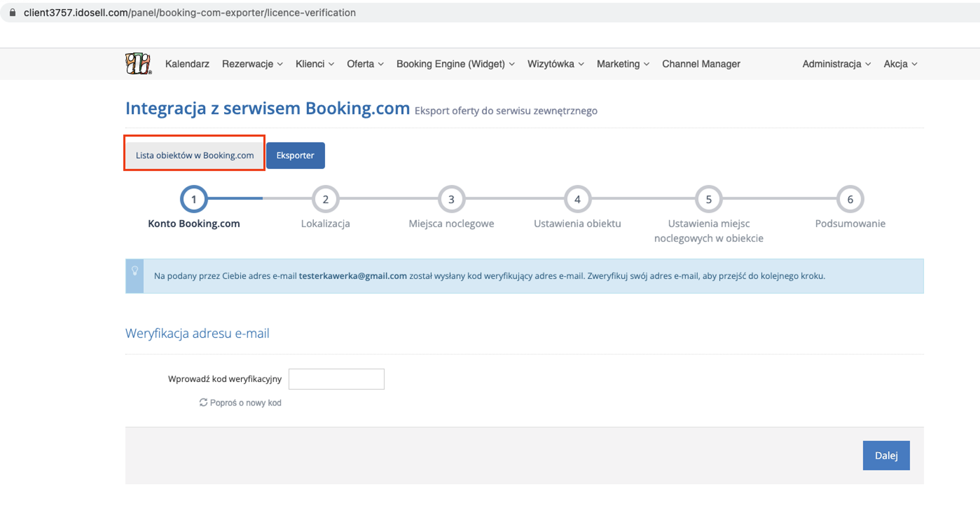Expand the Administracja dropdown menu
Screen dimensions: 980x520
[837, 64]
